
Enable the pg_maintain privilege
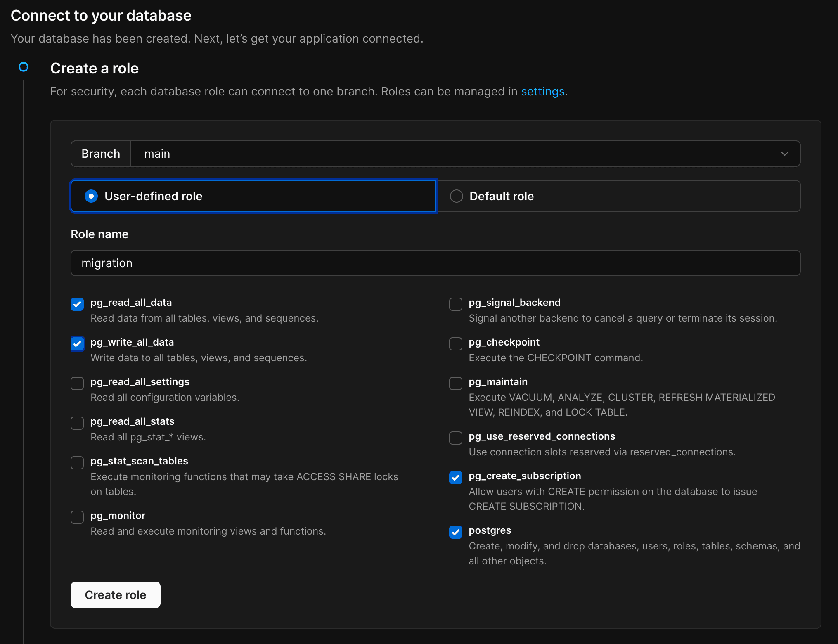[x=455, y=384]
